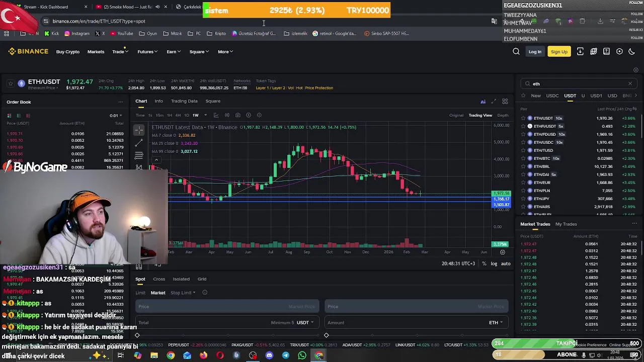The width and height of the screenshot is (644, 362).
Task: Expand the Earn menu dropdown
Action: (x=174, y=52)
